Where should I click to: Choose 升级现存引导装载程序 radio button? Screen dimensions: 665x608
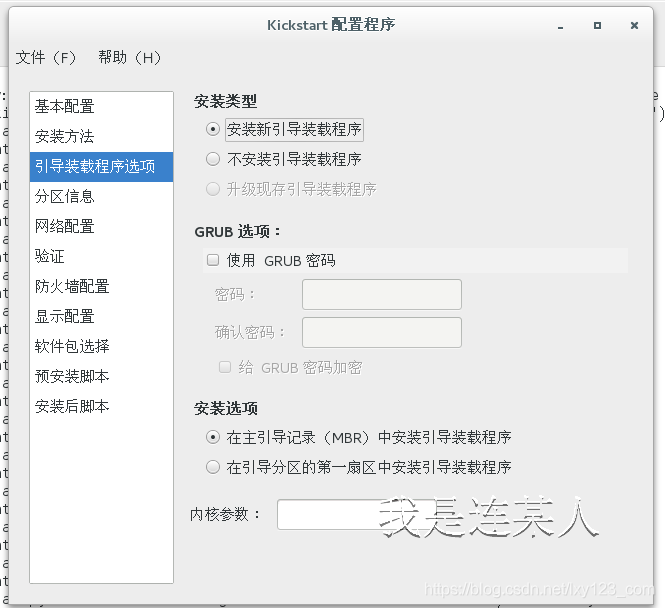click(213, 189)
